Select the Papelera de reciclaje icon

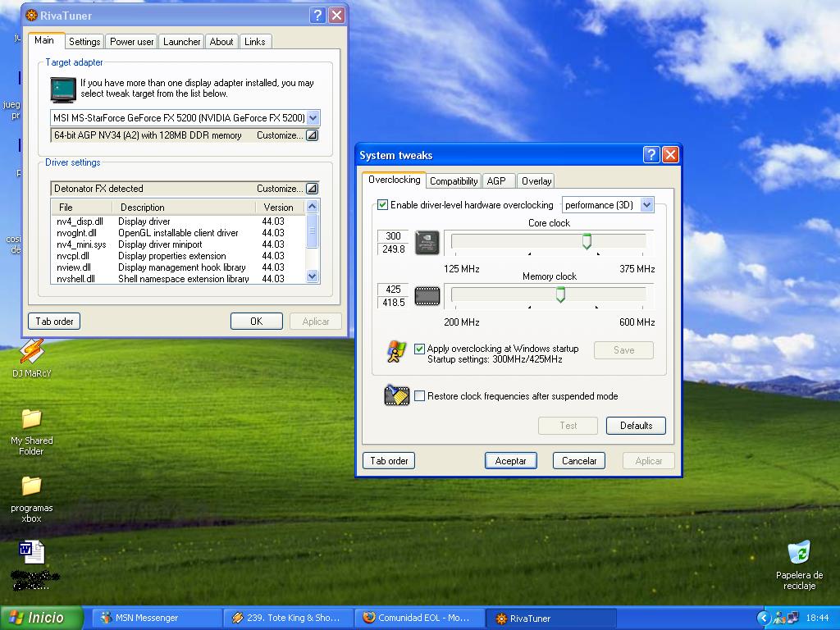799,564
